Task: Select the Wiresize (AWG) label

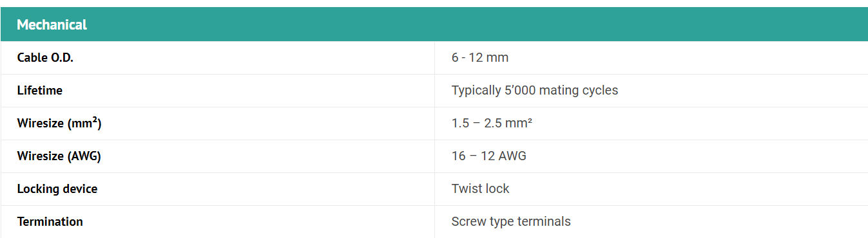Action: pyautogui.click(x=59, y=156)
